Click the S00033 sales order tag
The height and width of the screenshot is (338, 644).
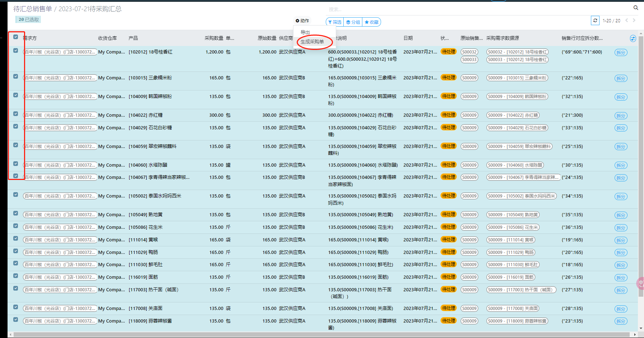pos(469,60)
